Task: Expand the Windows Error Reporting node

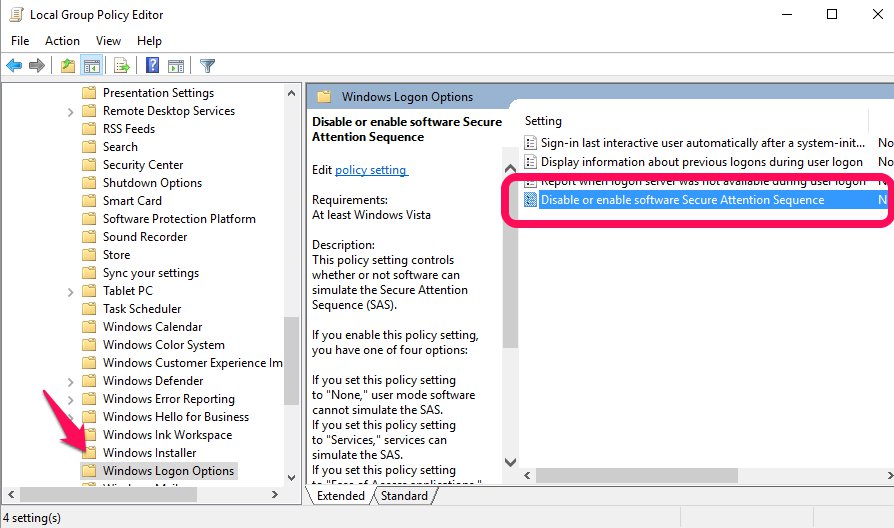Action: tap(70, 400)
